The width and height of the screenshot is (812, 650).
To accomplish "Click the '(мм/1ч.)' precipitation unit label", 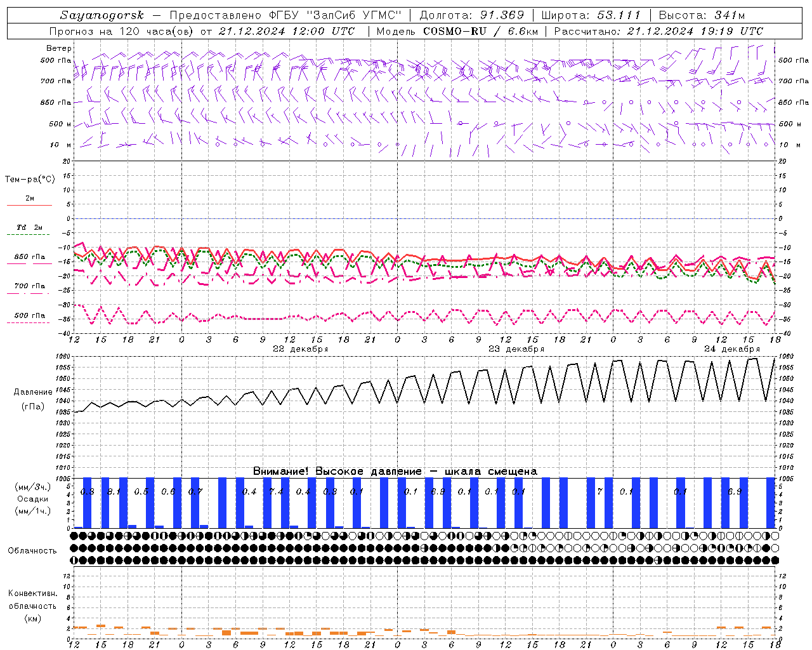I will (33, 511).
